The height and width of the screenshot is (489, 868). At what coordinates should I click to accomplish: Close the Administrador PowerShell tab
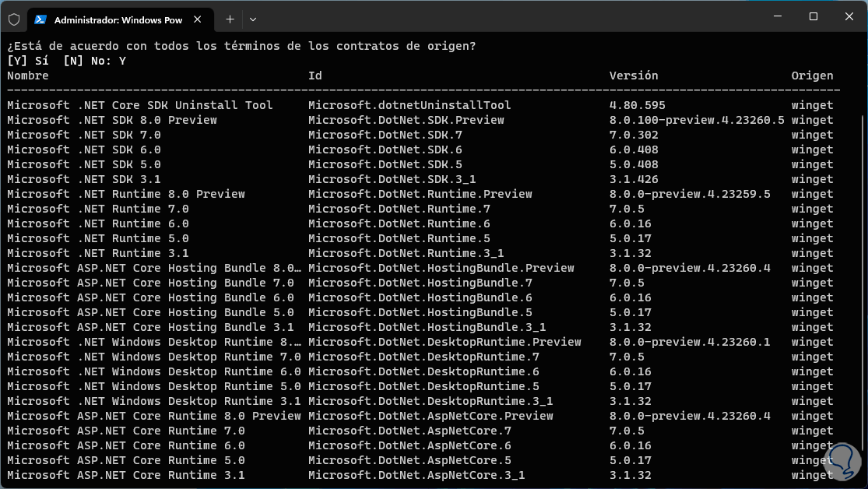point(198,19)
